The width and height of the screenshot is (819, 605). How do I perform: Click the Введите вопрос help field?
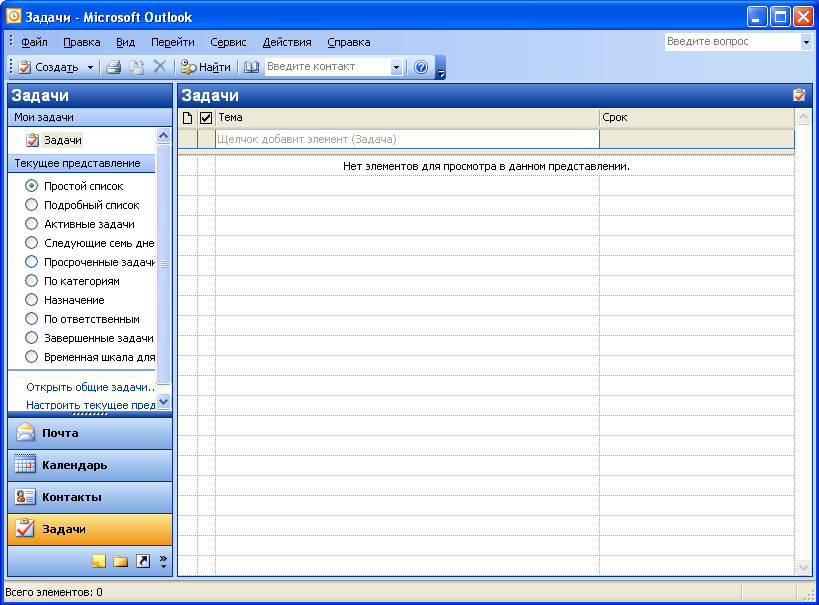point(732,41)
